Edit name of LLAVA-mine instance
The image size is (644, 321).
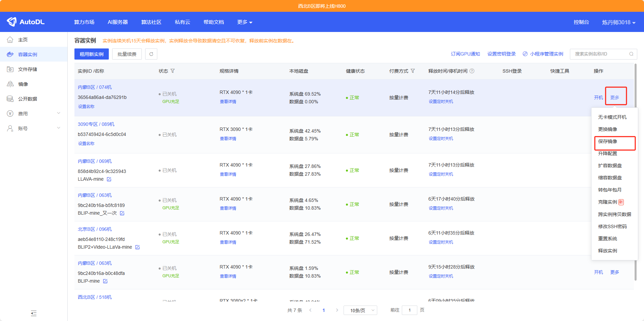click(109, 179)
